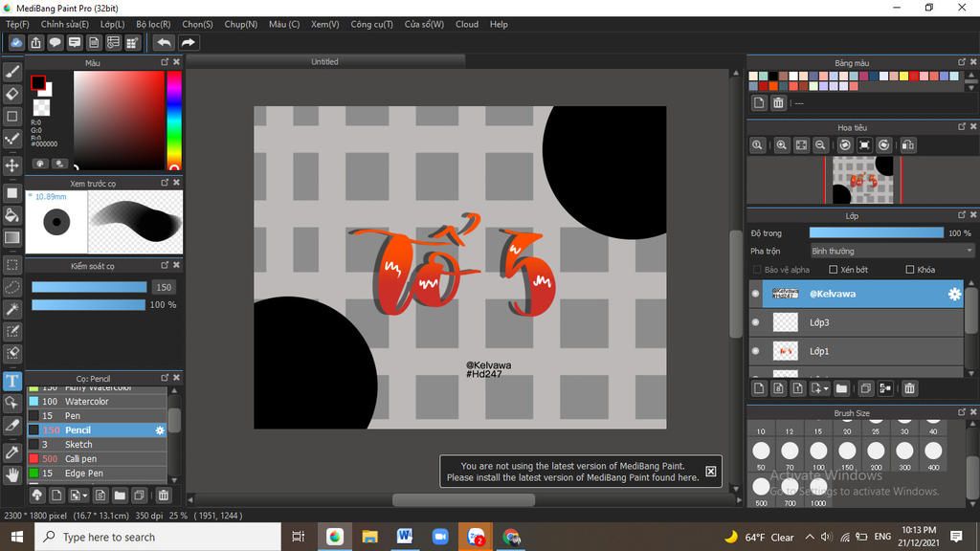This screenshot has width=980, height=551.
Task: Open Zoom from the taskbar
Action: pyautogui.click(x=440, y=537)
